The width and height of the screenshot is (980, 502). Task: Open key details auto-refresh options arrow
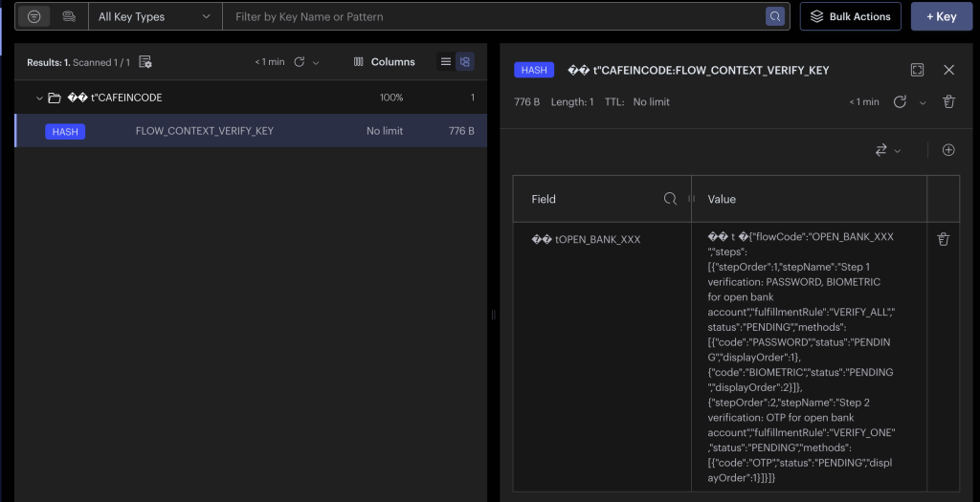pyautogui.click(x=923, y=102)
